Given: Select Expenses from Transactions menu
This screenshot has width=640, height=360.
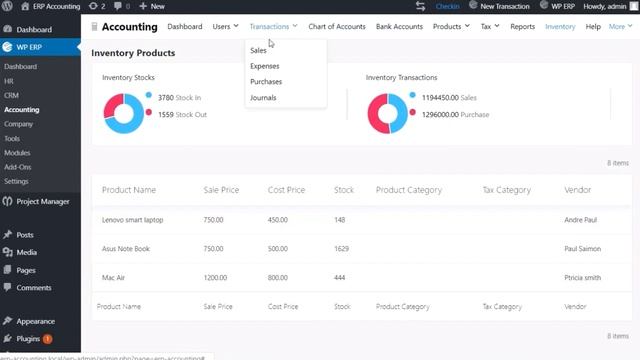Looking at the screenshot, I should (x=264, y=66).
